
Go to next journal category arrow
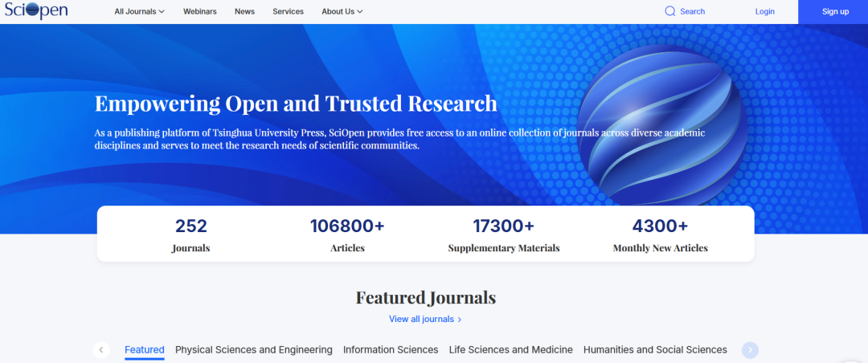(750, 349)
